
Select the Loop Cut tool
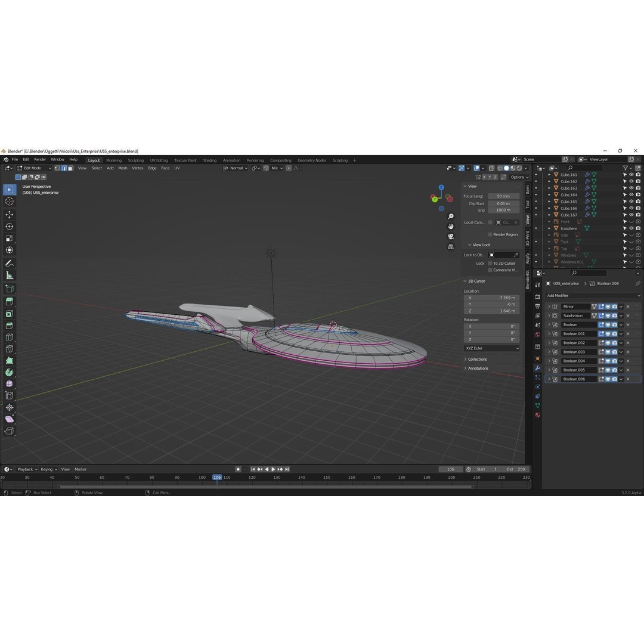(x=10, y=337)
